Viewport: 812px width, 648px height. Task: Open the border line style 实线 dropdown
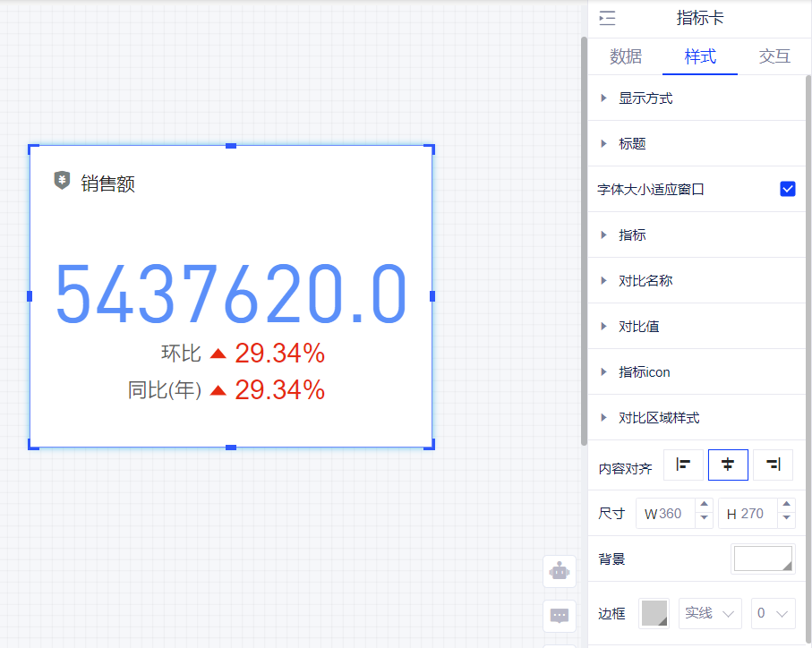pos(710,613)
